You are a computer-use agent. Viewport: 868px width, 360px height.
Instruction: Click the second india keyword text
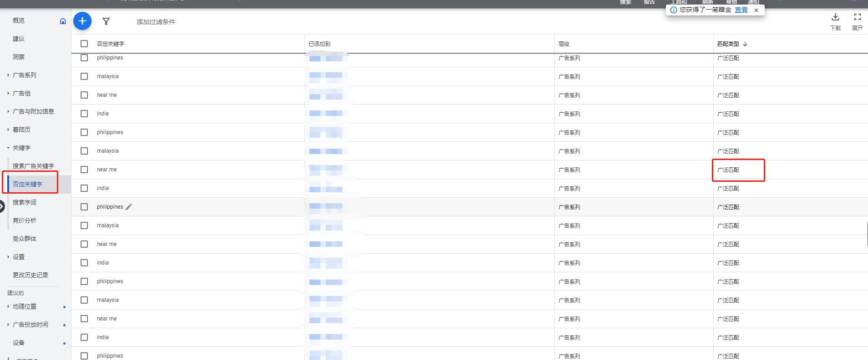tap(103, 188)
